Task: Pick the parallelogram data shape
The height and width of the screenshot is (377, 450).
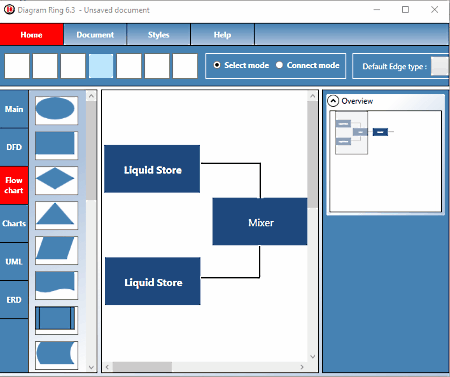Action: pos(56,250)
